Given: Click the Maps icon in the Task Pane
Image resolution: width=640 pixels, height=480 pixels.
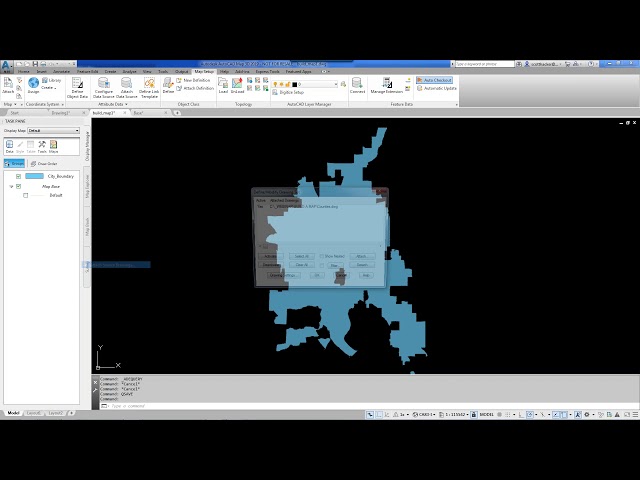Looking at the screenshot, I should pos(53,147).
